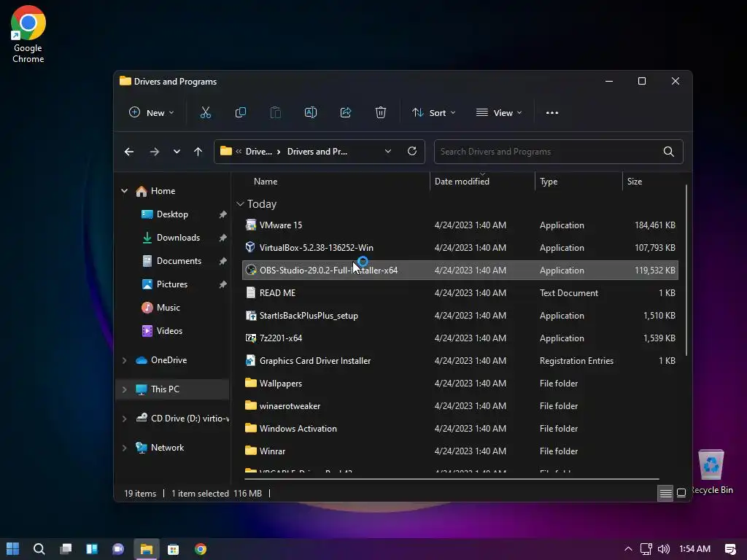Expand the Network tree node
The height and width of the screenshot is (560, 747).
click(124, 448)
